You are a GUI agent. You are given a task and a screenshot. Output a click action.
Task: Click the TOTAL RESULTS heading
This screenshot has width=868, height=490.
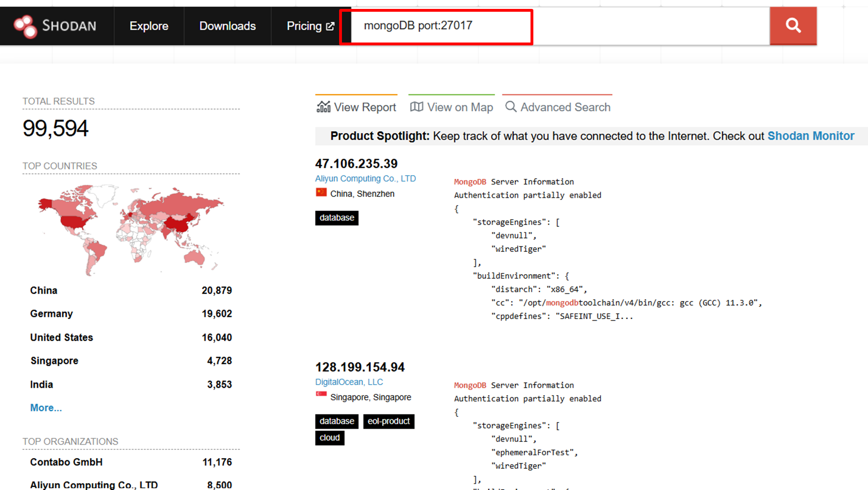click(59, 101)
